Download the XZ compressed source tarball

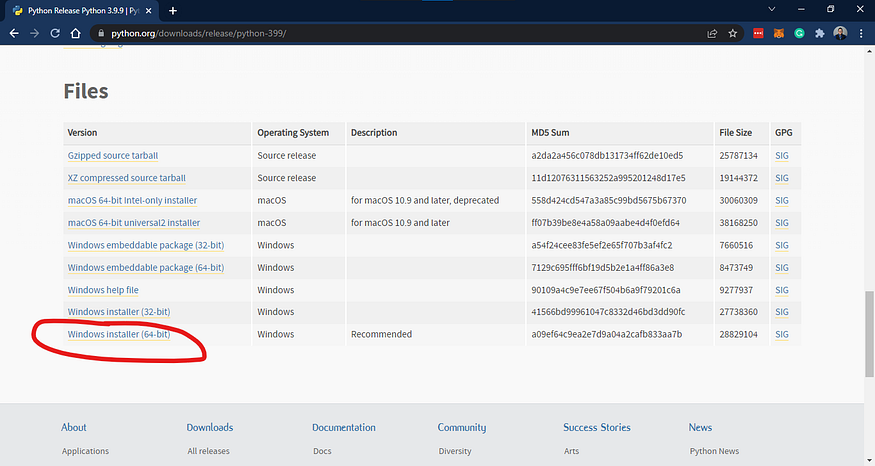[127, 178]
